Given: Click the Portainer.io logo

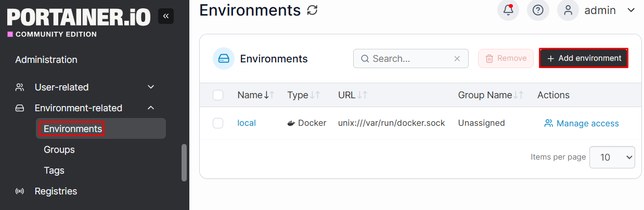Looking at the screenshot, I should [79, 17].
